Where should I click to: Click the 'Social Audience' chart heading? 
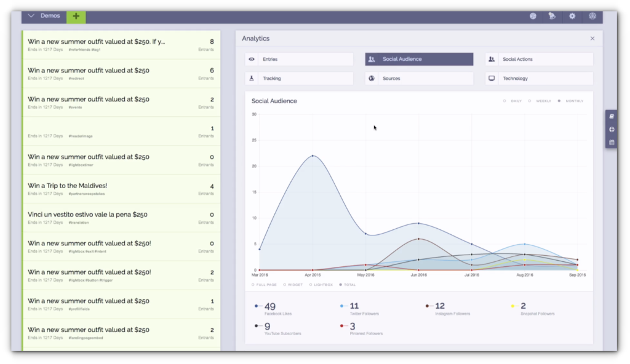tap(274, 101)
